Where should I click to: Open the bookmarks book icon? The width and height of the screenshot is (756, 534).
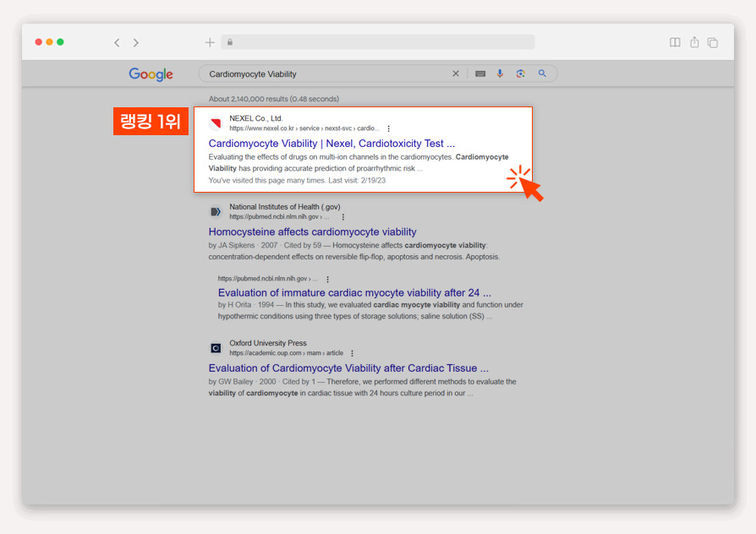point(675,42)
